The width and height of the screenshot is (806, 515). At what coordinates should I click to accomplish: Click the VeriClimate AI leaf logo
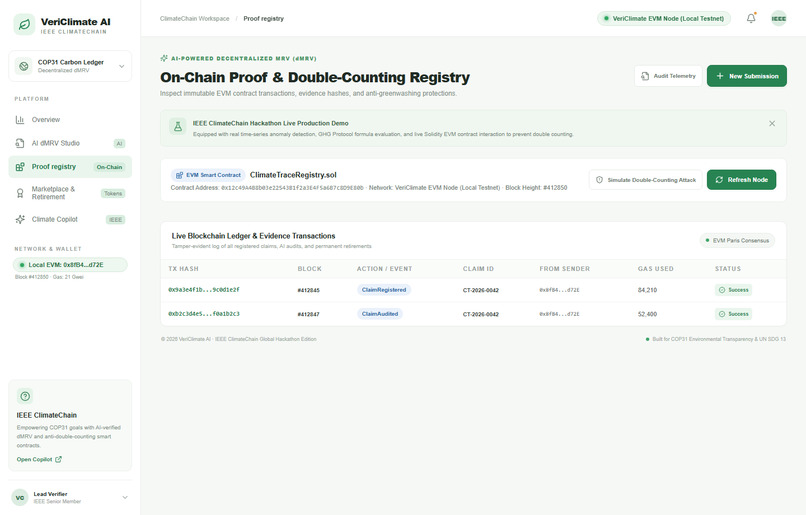(x=24, y=24)
